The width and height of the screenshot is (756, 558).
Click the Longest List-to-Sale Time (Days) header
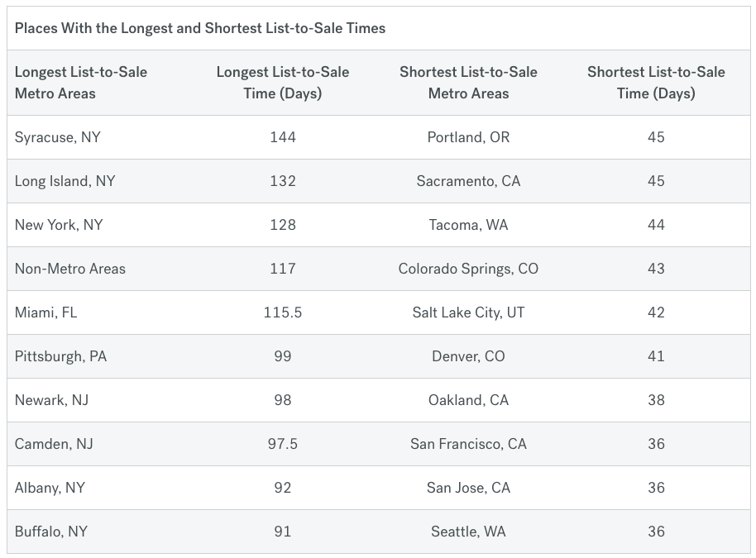tap(283, 83)
